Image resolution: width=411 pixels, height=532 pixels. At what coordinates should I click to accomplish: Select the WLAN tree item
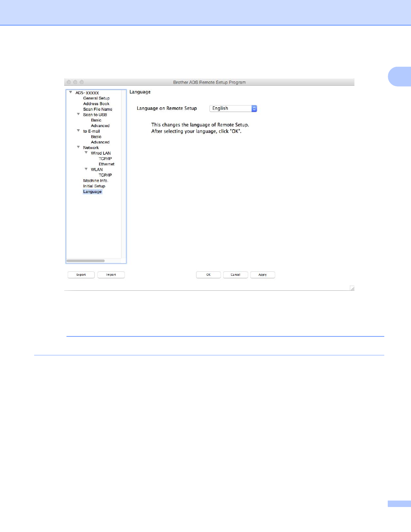pyautogui.click(x=97, y=170)
